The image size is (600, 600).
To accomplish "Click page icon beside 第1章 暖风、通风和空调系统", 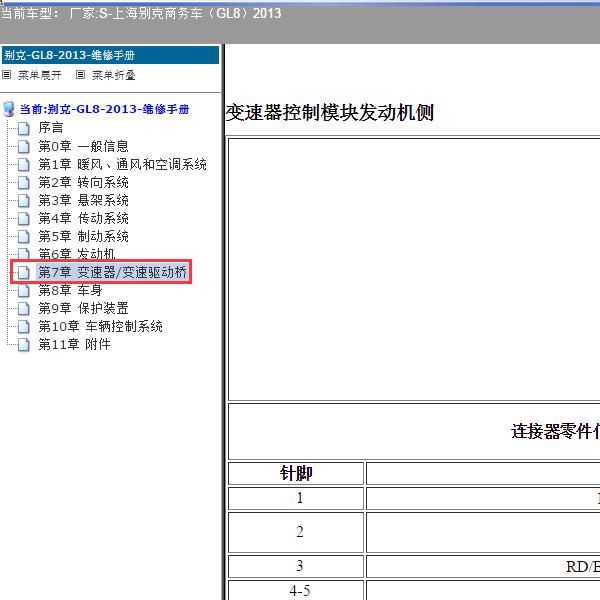I will [x=24, y=165].
